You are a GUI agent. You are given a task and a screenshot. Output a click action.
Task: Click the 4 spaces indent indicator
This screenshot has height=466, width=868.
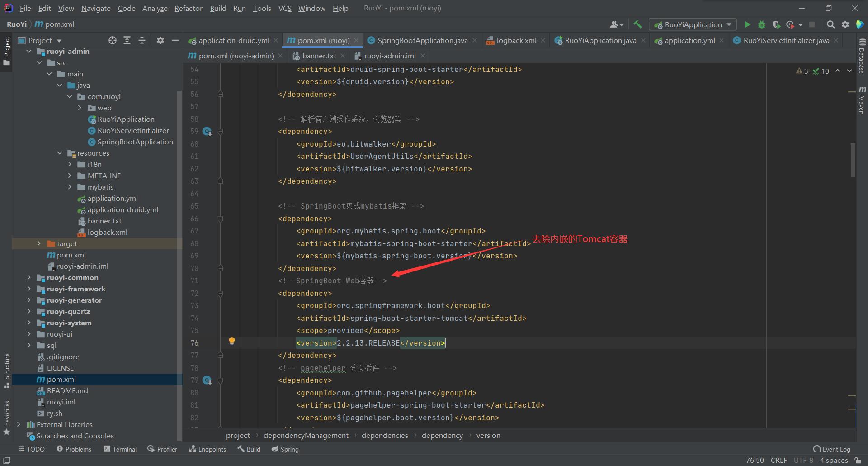click(834, 460)
